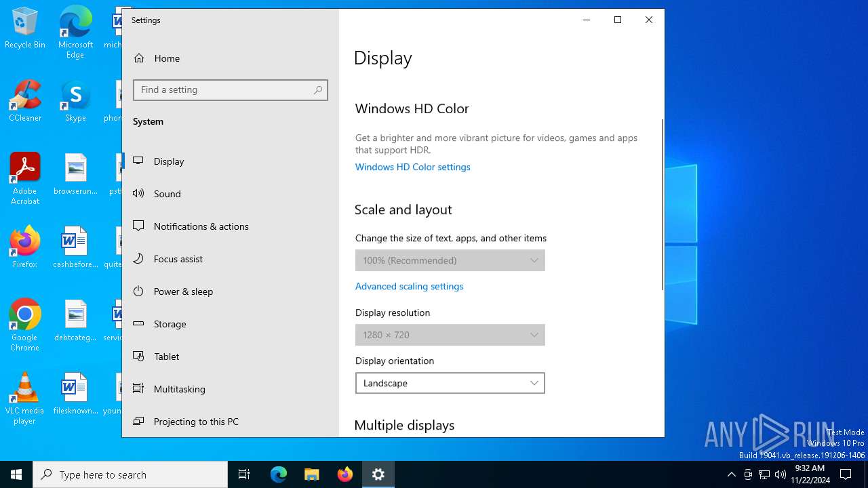This screenshot has height=488, width=868.
Task: Open Firefox from the taskbar
Action: coord(345,474)
